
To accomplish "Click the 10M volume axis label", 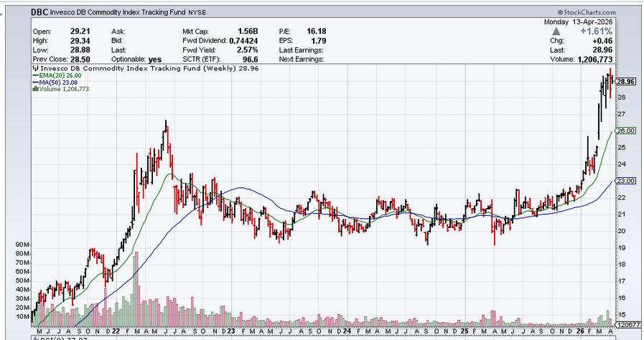I will click(22, 316).
